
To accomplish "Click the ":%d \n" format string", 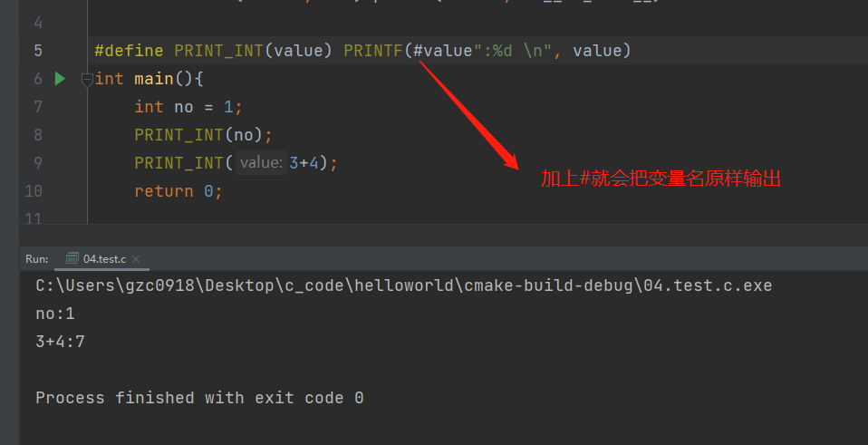I will (513, 51).
